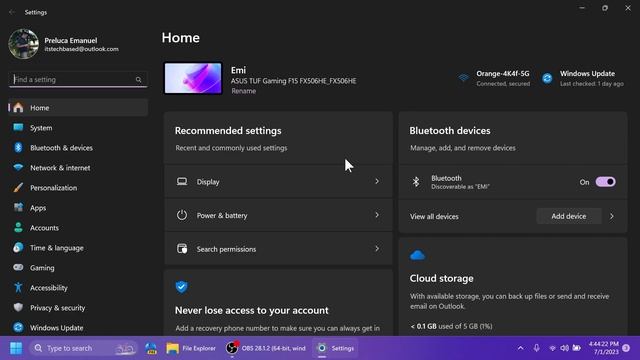The width and height of the screenshot is (640, 360).
Task: Click the Power & battery icon
Action: click(x=182, y=215)
